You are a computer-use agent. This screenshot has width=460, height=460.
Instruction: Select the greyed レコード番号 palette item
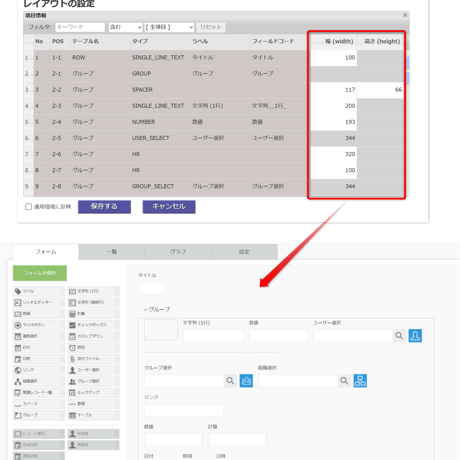(x=39, y=434)
